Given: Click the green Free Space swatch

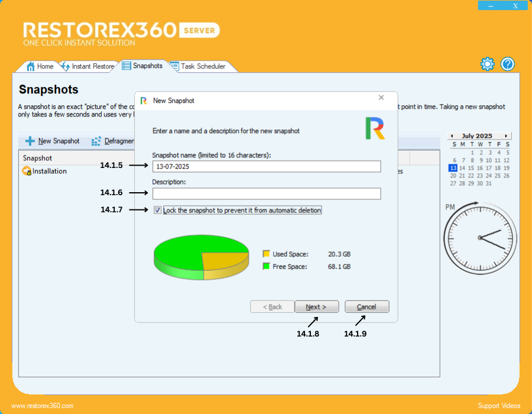Looking at the screenshot, I should [x=267, y=266].
